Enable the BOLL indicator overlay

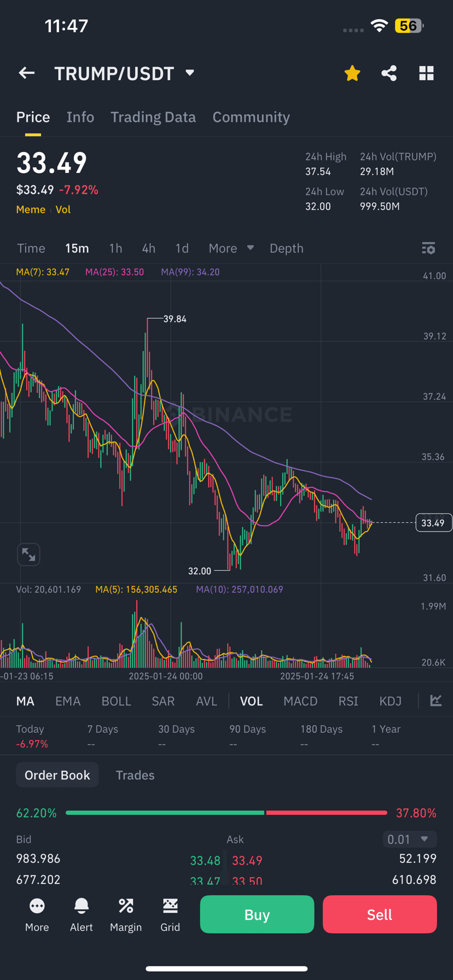coord(117,701)
